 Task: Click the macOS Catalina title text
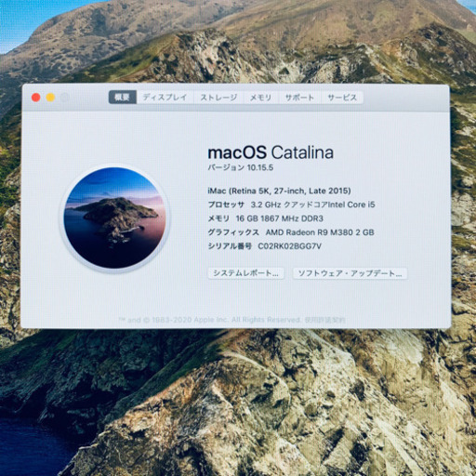(x=271, y=152)
